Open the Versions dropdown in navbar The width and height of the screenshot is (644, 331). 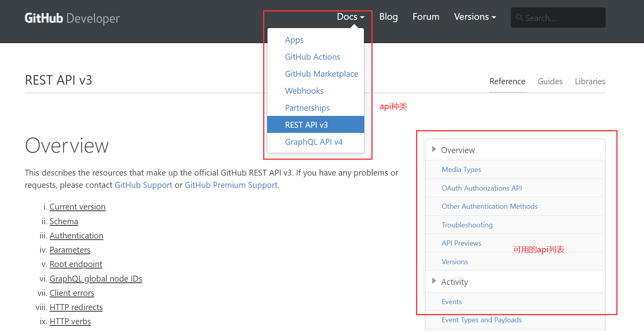coord(475,17)
